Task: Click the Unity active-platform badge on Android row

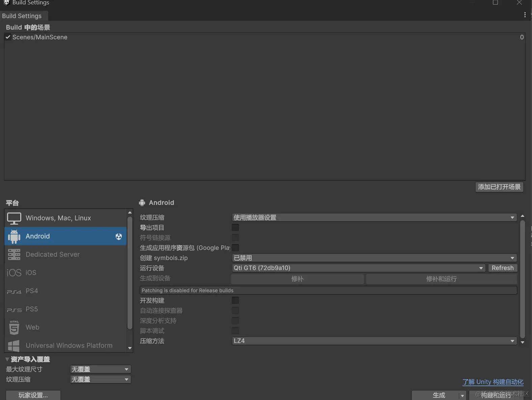Action: point(119,236)
